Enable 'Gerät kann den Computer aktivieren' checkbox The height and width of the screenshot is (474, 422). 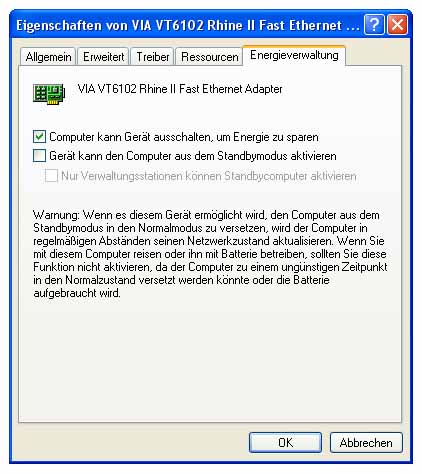click(x=39, y=156)
